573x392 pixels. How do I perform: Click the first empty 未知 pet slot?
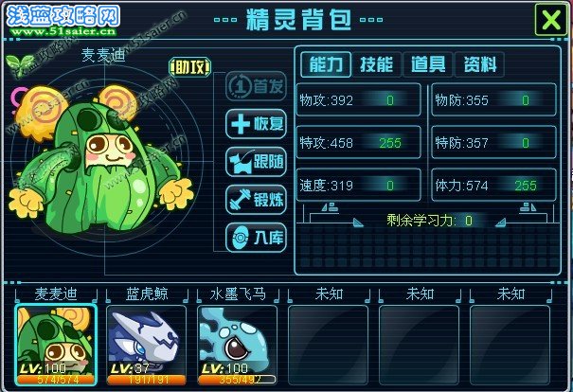(x=328, y=346)
